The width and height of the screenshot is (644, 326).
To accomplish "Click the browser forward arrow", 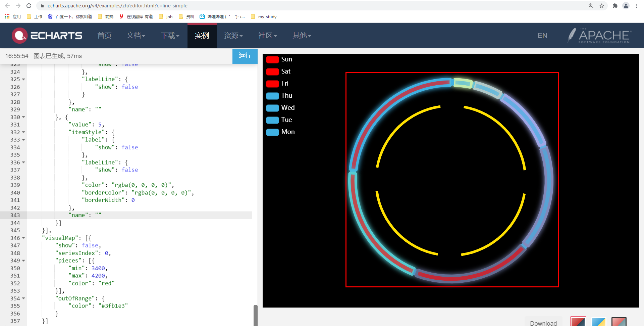I will click(x=18, y=6).
